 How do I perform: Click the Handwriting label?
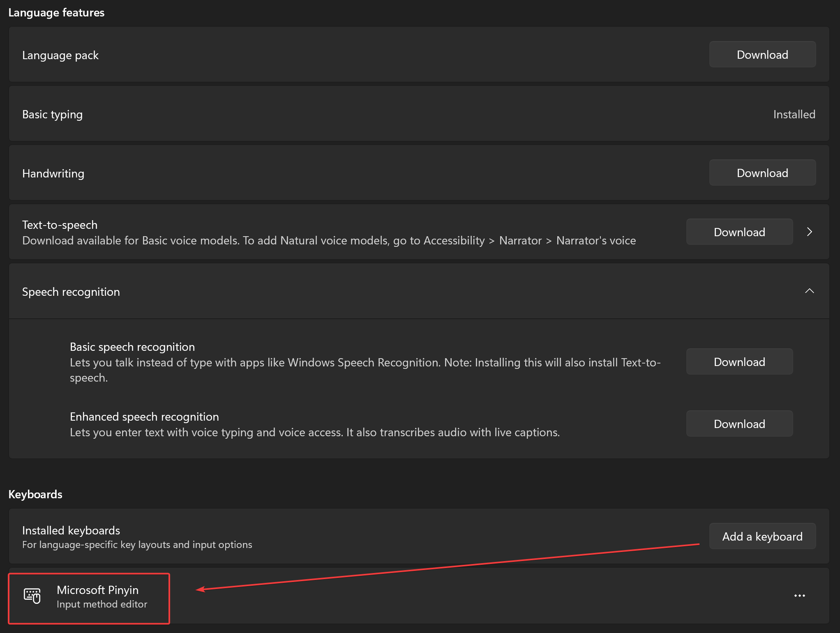tap(53, 173)
